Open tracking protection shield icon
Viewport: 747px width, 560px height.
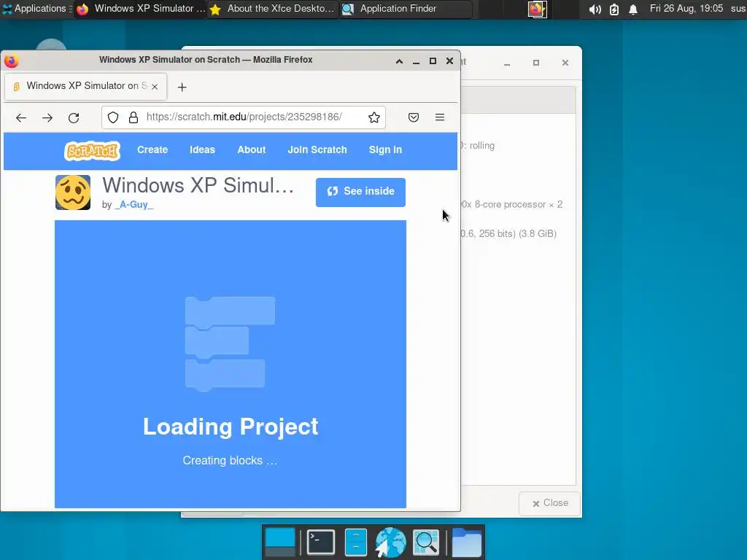pyautogui.click(x=113, y=117)
